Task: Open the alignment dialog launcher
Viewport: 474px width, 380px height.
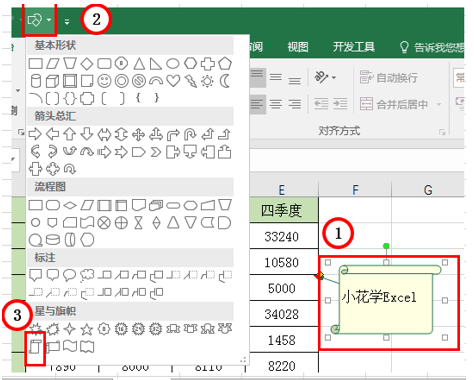Action: pyautogui.click(x=442, y=132)
